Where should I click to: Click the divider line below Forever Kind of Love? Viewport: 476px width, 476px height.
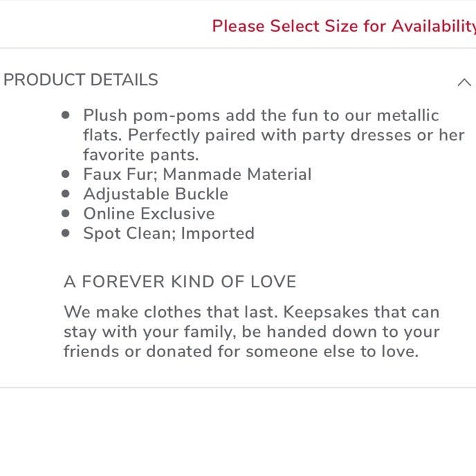pyautogui.click(x=238, y=387)
